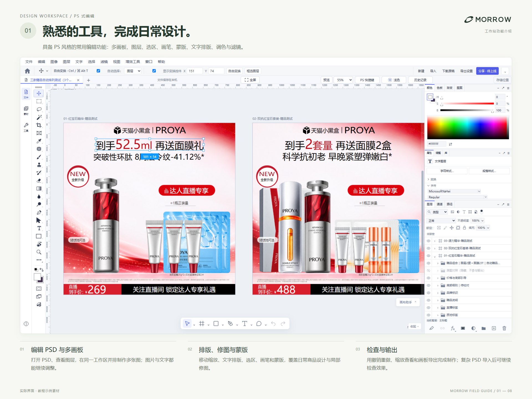Select the Lasso tool
Image resolution: width=532 pixels, height=399 pixels.
pos(39,109)
